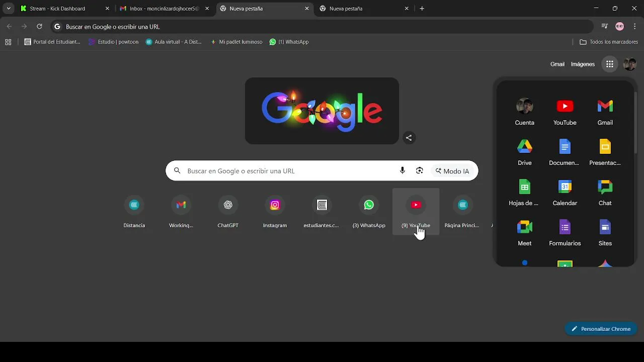Click the browser forward arrow
The width and height of the screenshot is (644, 362).
24,27
